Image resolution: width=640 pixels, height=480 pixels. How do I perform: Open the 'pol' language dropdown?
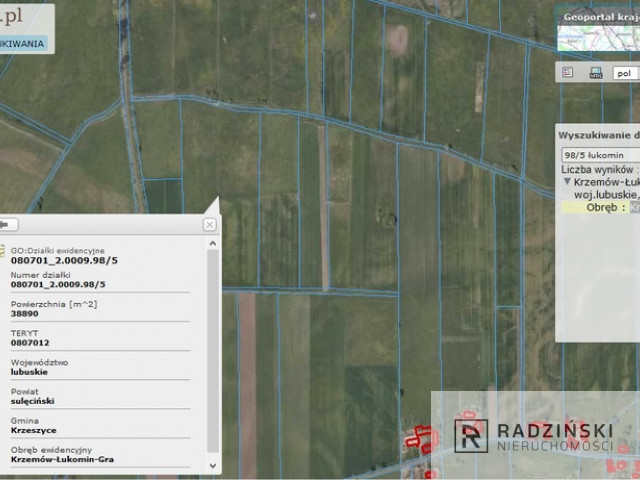click(x=625, y=73)
